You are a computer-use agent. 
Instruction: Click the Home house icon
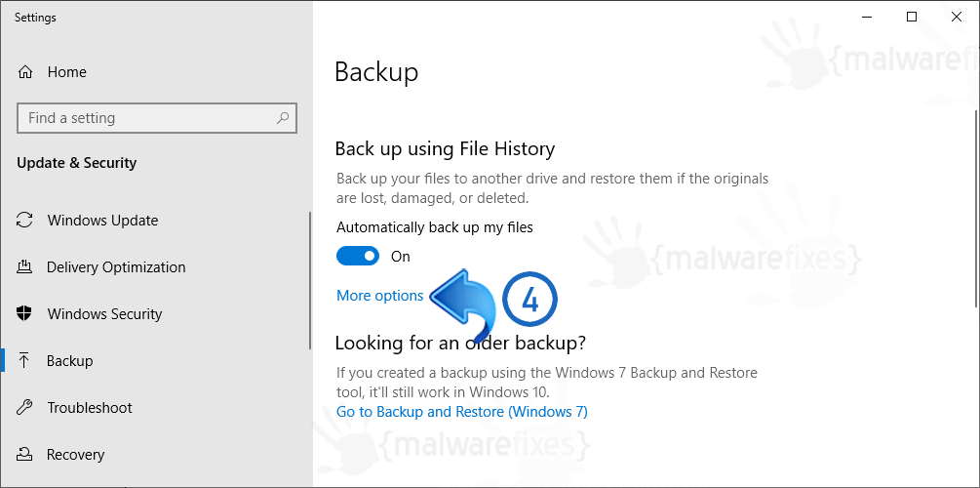[25, 72]
